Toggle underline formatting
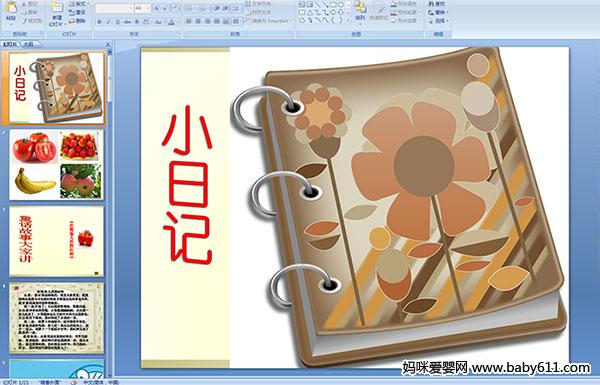600x385 pixels. coord(117,22)
